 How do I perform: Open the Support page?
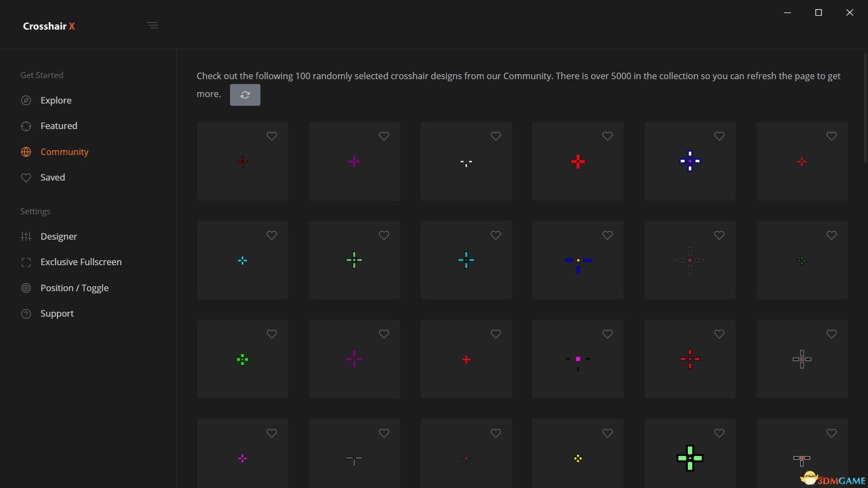pyautogui.click(x=56, y=313)
